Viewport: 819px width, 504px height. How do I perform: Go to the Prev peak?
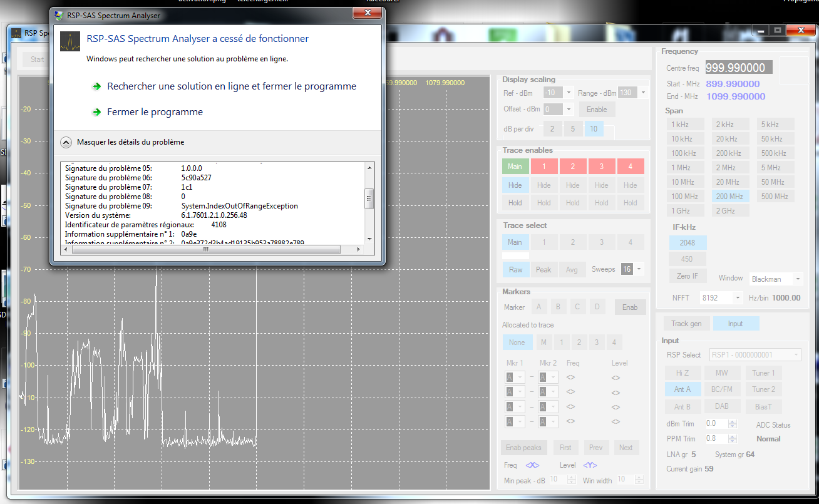[596, 448]
